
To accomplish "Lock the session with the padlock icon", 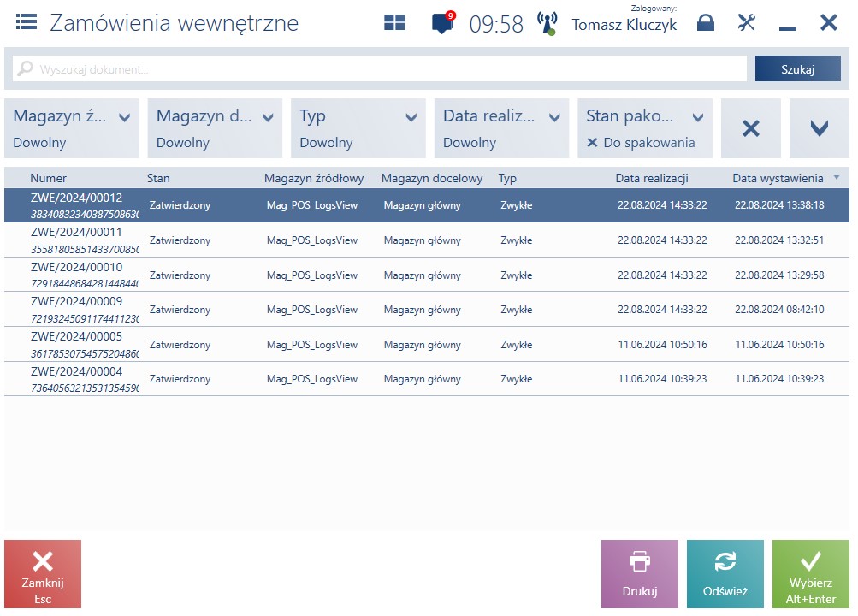I will pyautogui.click(x=706, y=22).
